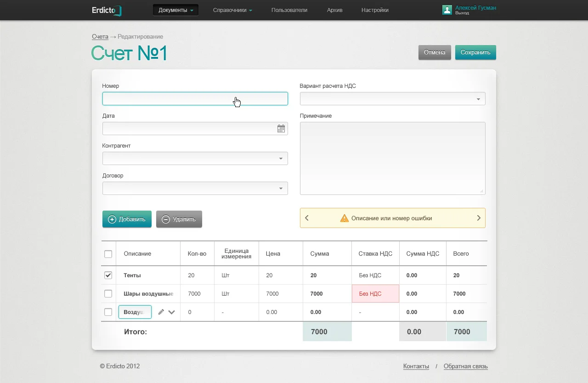Click the Добавить button

click(x=127, y=219)
